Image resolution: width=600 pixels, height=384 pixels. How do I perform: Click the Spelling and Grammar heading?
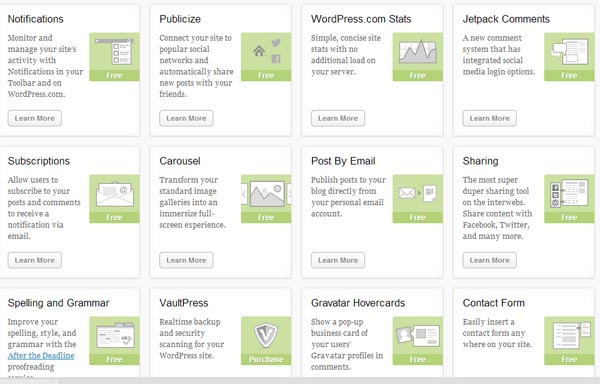pos(59,303)
